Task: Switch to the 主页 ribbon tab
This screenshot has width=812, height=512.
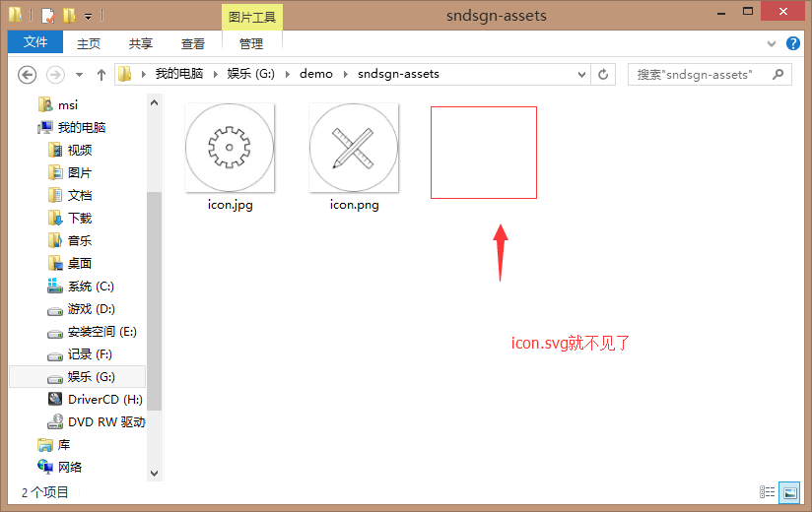Action: [x=89, y=43]
